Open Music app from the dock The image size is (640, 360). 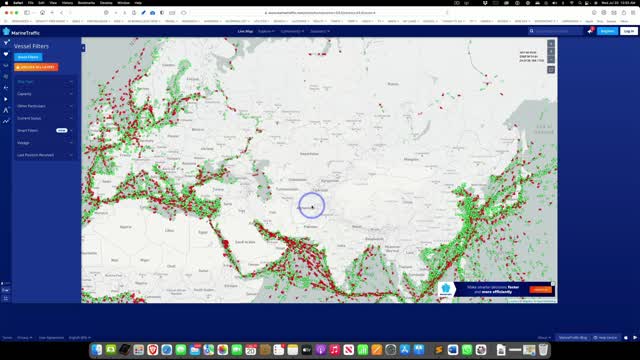coord(335,350)
